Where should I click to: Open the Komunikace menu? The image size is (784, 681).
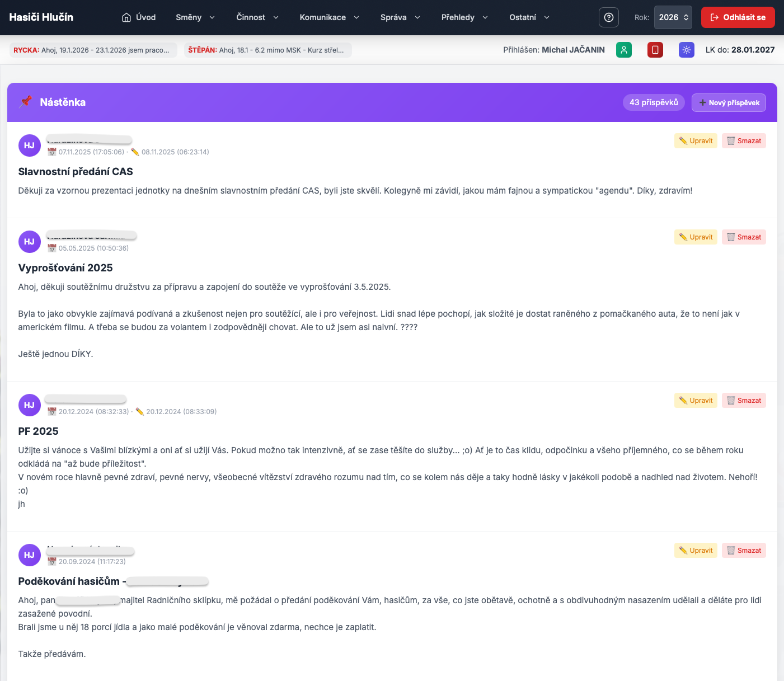[x=329, y=17]
